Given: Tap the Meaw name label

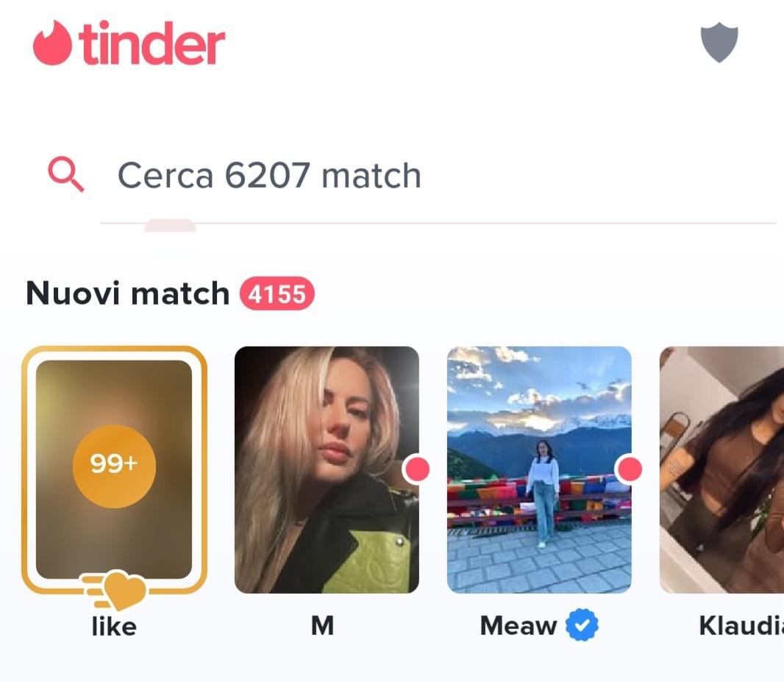Looking at the screenshot, I should [x=518, y=625].
